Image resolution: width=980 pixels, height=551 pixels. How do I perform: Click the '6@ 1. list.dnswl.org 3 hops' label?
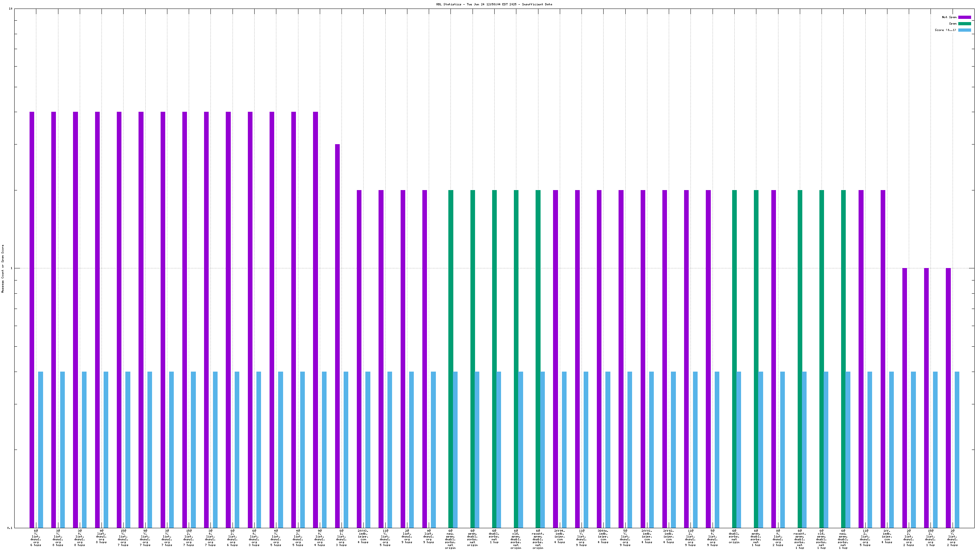(341, 538)
